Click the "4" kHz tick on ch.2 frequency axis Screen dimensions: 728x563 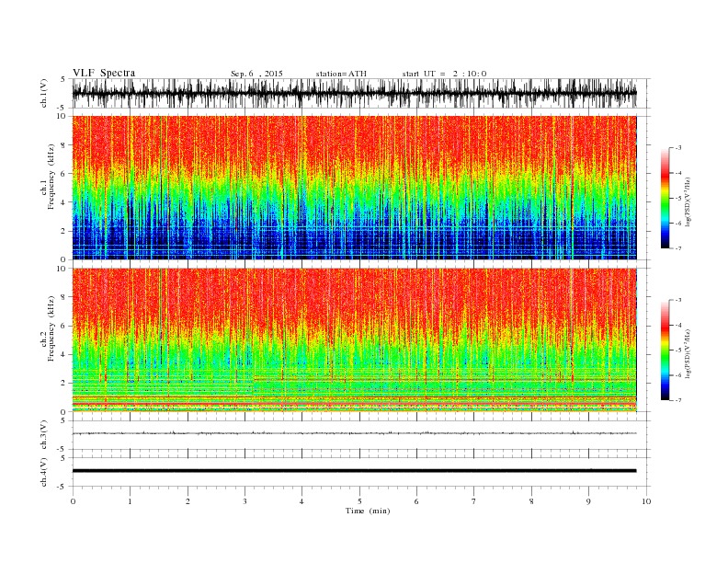(64, 355)
